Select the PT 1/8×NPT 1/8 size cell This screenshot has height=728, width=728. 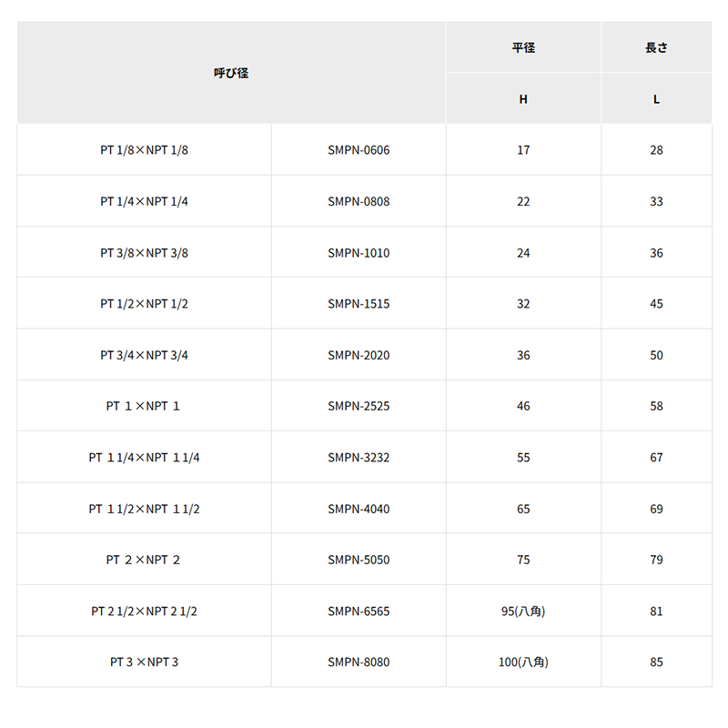pos(144,150)
